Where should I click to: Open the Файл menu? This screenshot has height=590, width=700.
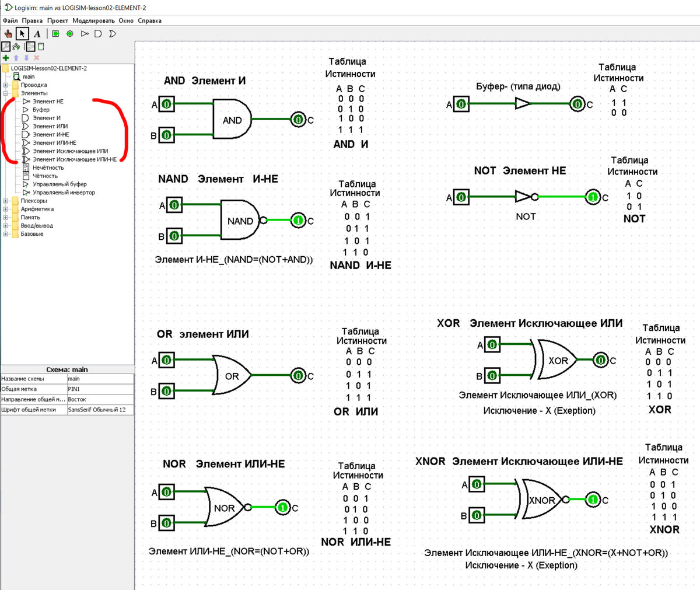point(10,20)
